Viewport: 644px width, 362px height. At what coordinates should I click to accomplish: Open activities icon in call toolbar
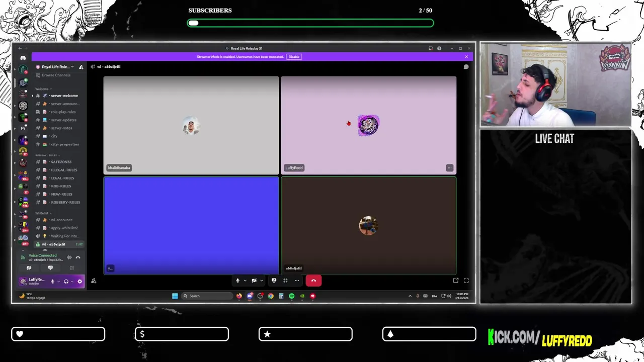click(285, 281)
